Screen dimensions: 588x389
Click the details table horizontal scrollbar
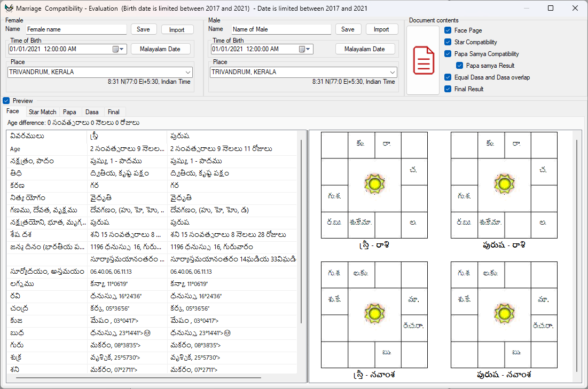(139, 378)
